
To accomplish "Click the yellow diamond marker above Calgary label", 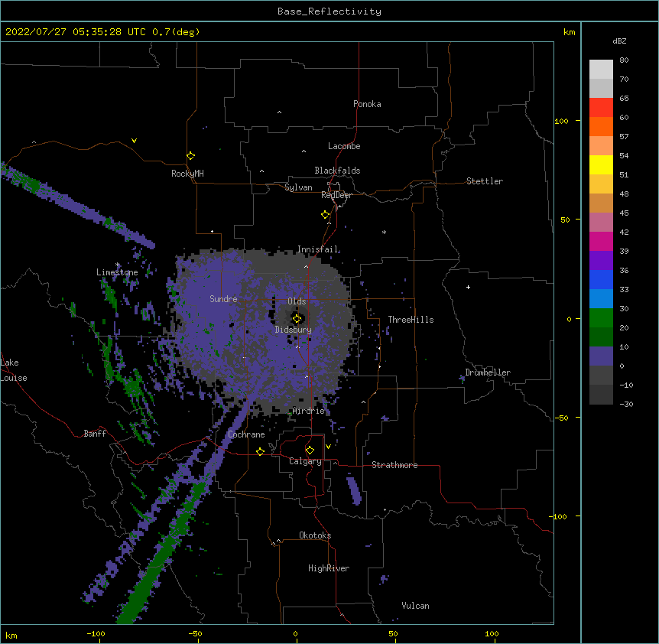I will (x=310, y=450).
